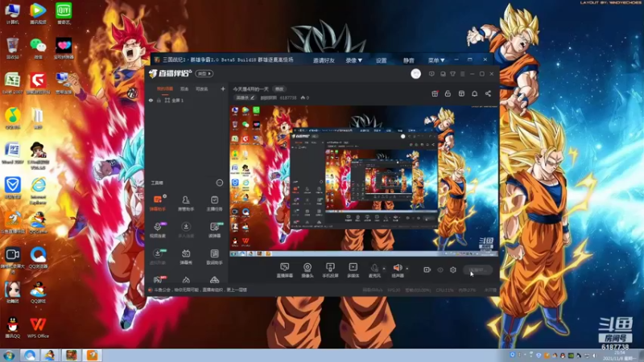The width and height of the screenshot is (644, 362).
Task: Switch to the third scene tab
Action: coord(201,89)
